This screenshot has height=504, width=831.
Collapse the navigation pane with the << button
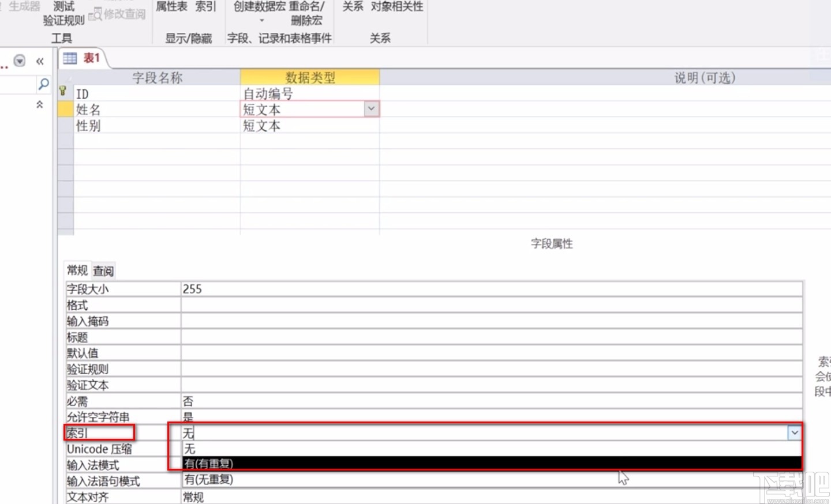40,61
